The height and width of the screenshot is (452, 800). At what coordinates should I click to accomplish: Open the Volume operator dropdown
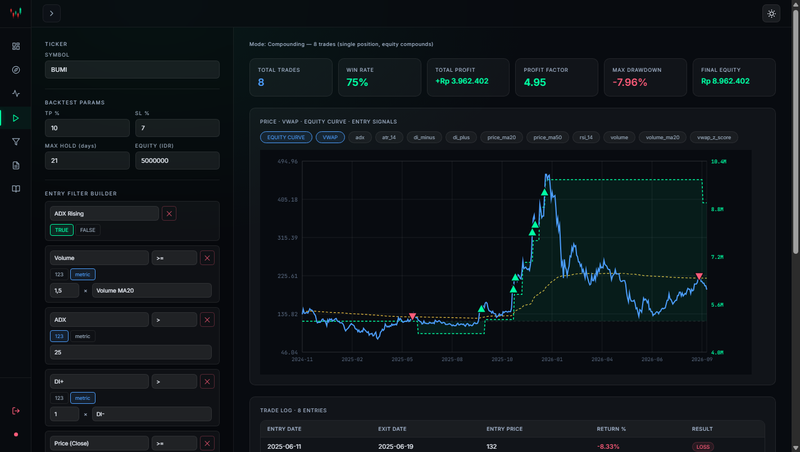tap(174, 258)
